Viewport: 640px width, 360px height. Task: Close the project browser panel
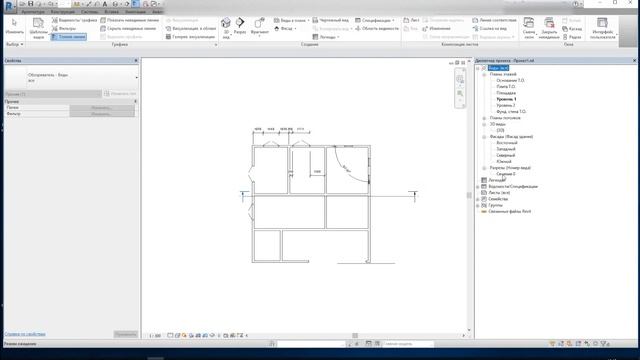coord(634,60)
